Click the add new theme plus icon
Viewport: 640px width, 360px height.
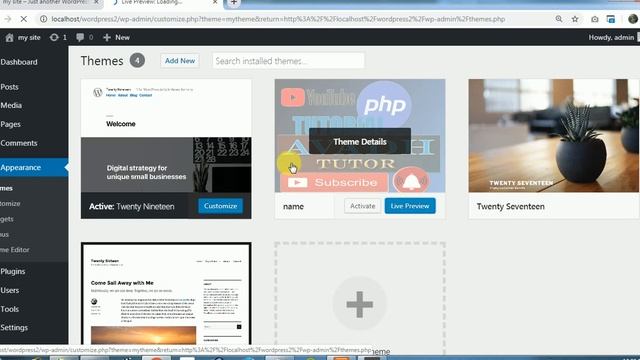point(359,304)
